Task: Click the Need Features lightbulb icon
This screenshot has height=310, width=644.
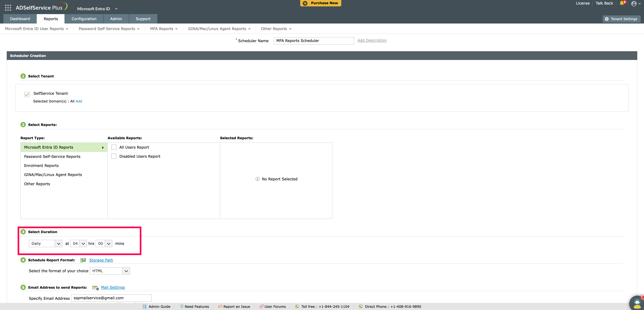Action: (x=182, y=306)
